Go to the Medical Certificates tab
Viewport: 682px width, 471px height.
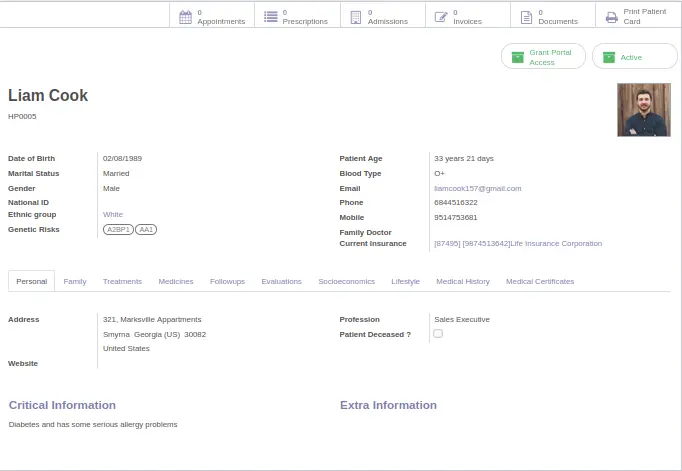pos(540,282)
